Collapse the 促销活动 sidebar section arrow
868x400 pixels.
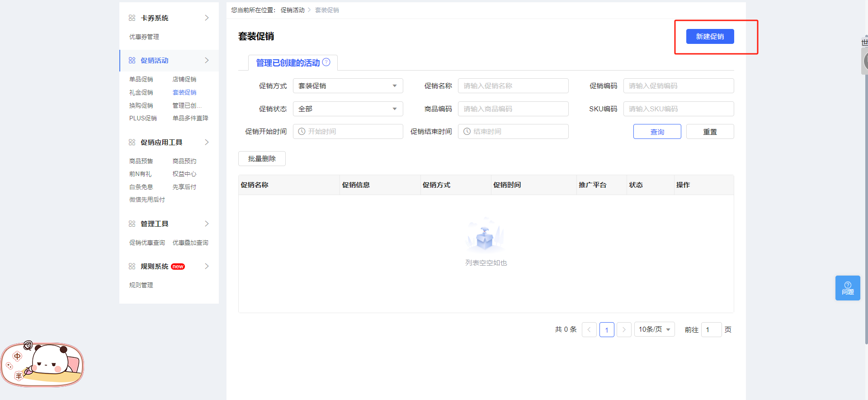pyautogui.click(x=207, y=61)
